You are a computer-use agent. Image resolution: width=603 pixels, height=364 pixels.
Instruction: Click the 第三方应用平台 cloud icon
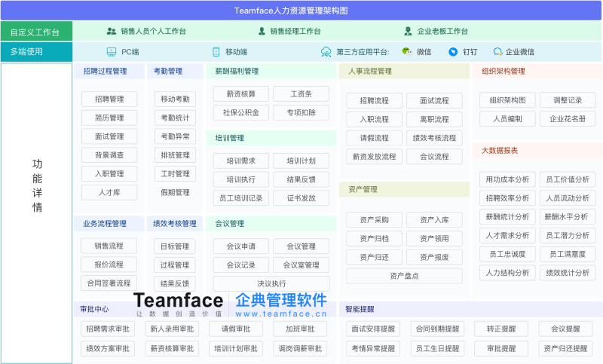point(326,52)
